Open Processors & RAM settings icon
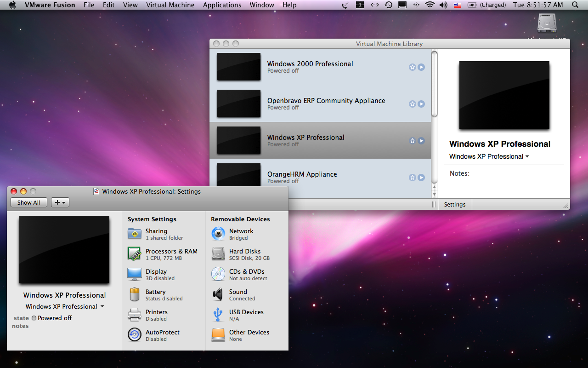 tap(135, 254)
